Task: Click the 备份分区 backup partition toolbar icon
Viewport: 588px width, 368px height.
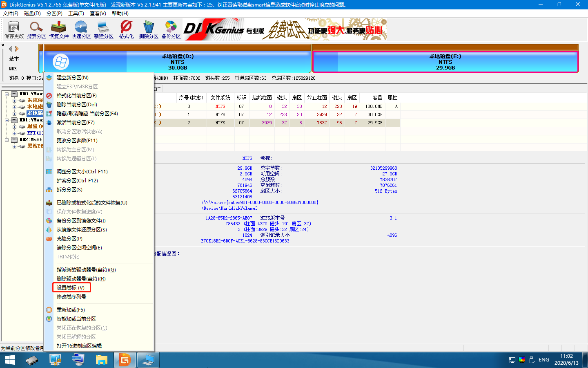Action: (171, 29)
